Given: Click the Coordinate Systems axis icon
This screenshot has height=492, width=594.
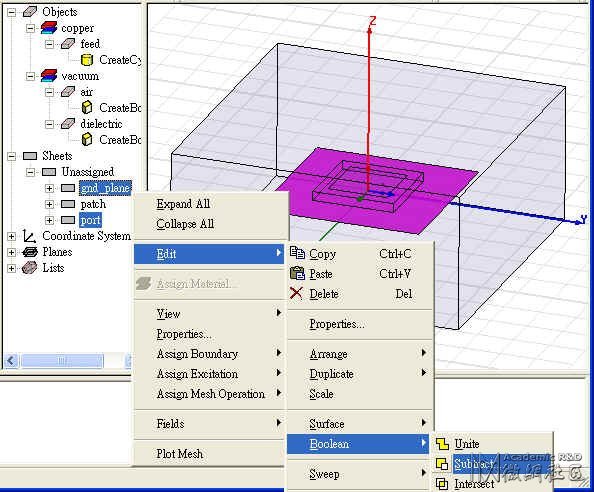Looking at the screenshot, I should pos(29,236).
